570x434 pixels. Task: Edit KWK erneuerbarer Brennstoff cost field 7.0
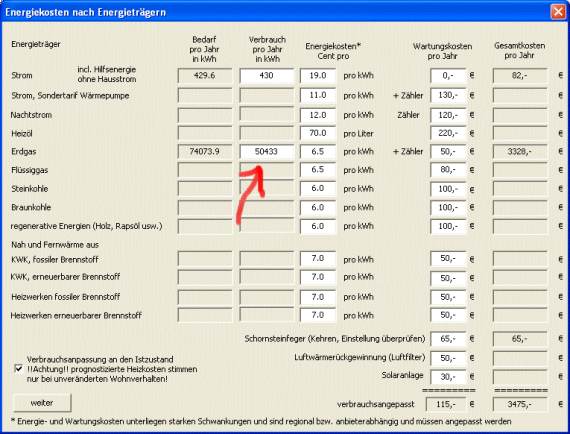click(318, 277)
